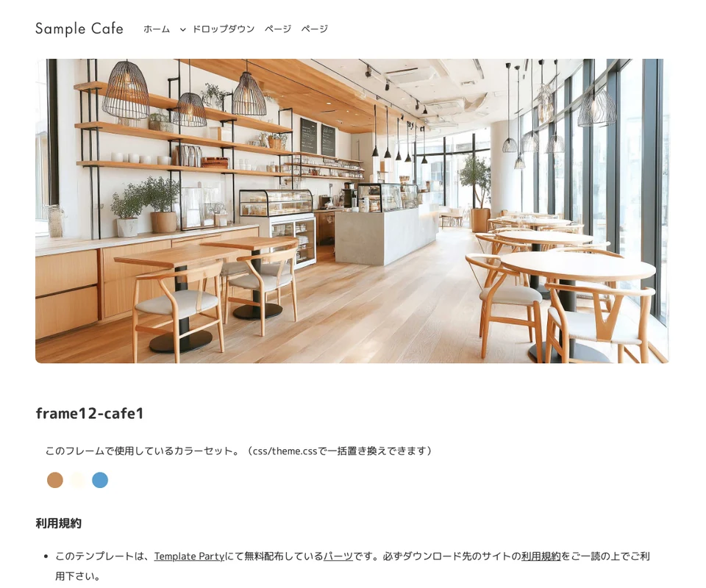Pick the brown color swatch

coord(55,480)
